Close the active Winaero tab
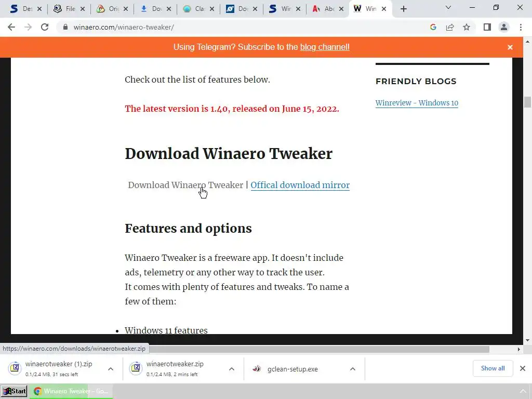This screenshot has width=532, height=399. (384, 9)
